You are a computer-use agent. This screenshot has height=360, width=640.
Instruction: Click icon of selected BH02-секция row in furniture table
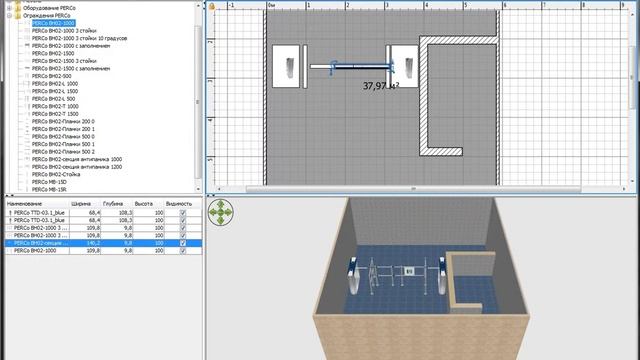[10, 243]
